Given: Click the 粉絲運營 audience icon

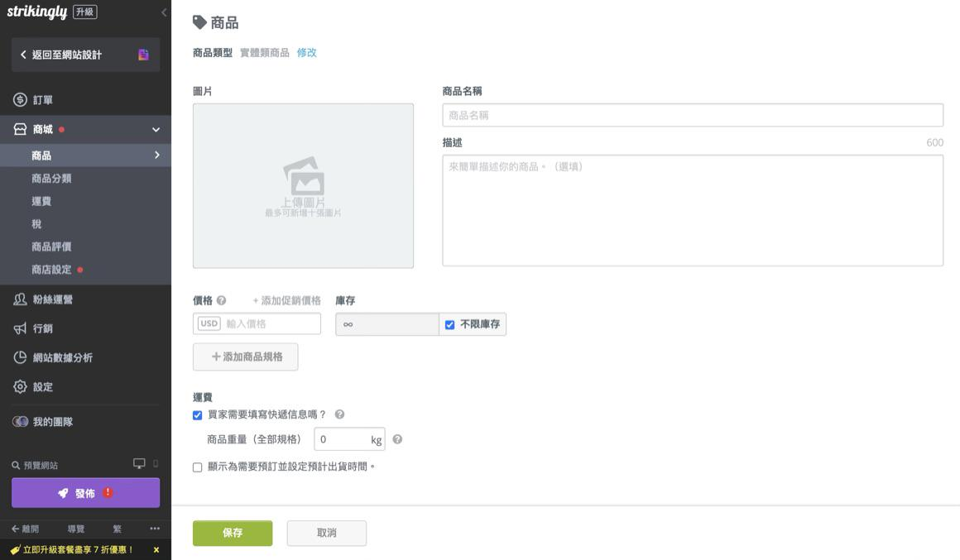Looking at the screenshot, I should tap(20, 299).
